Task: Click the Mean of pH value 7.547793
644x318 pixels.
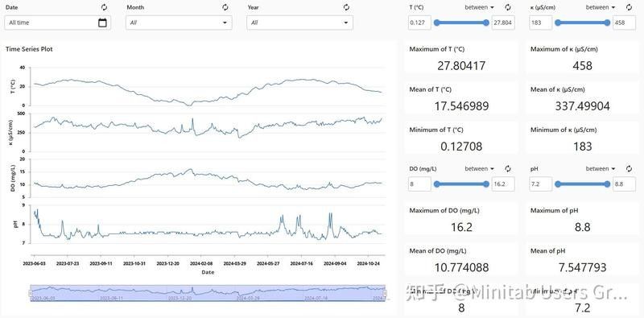Action: point(582,267)
